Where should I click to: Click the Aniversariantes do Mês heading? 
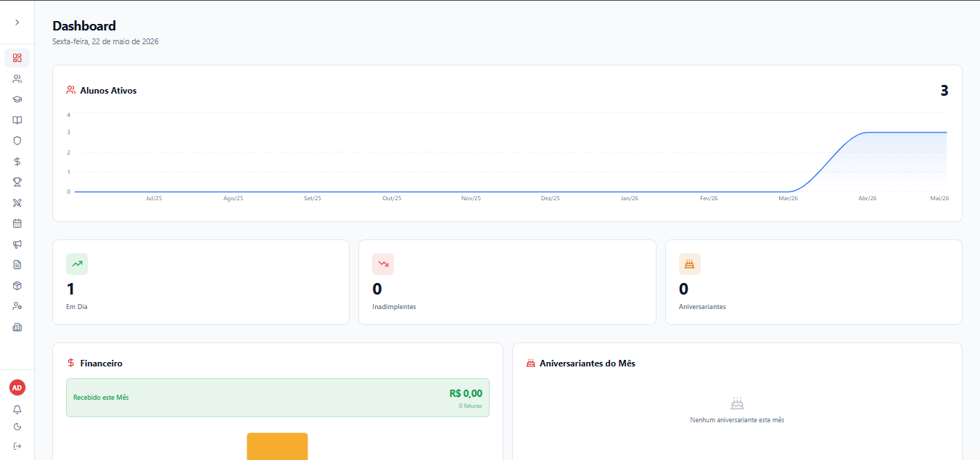click(588, 363)
